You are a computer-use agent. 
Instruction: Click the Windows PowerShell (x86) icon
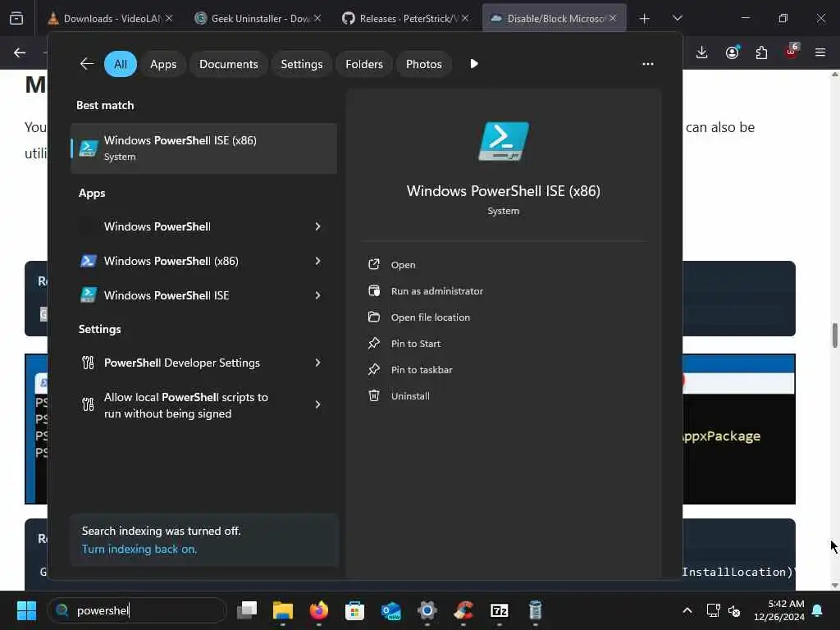(x=89, y=261)
